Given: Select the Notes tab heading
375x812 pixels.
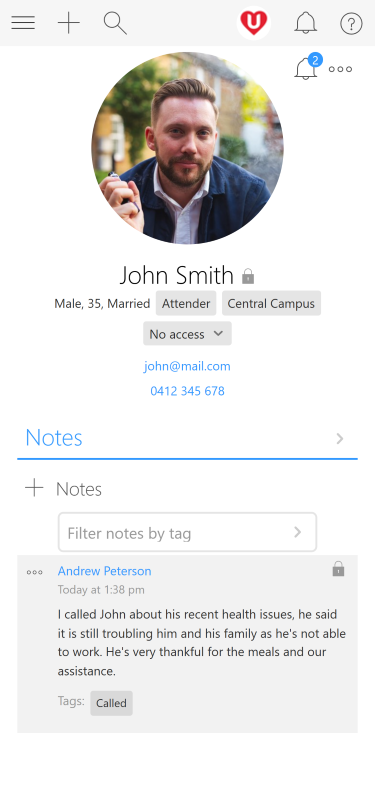Looking at the screenshot, I should point(54,438).
